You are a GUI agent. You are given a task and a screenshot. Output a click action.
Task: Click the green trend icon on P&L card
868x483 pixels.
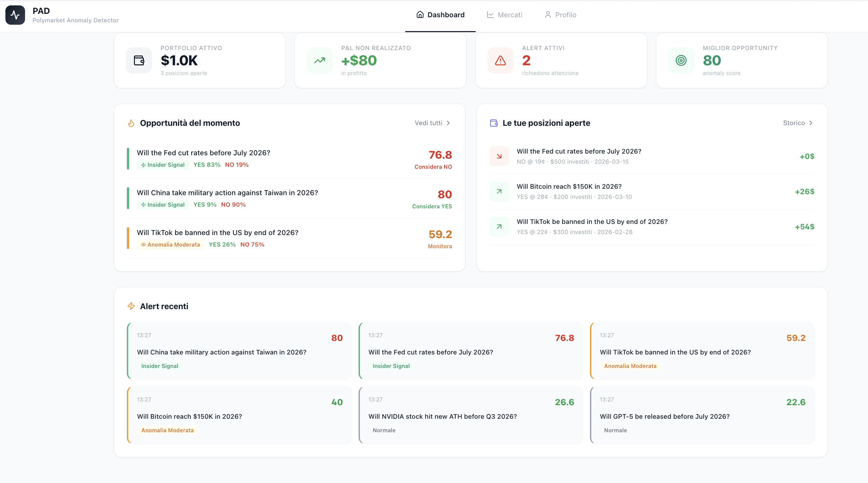coord(319,60)
